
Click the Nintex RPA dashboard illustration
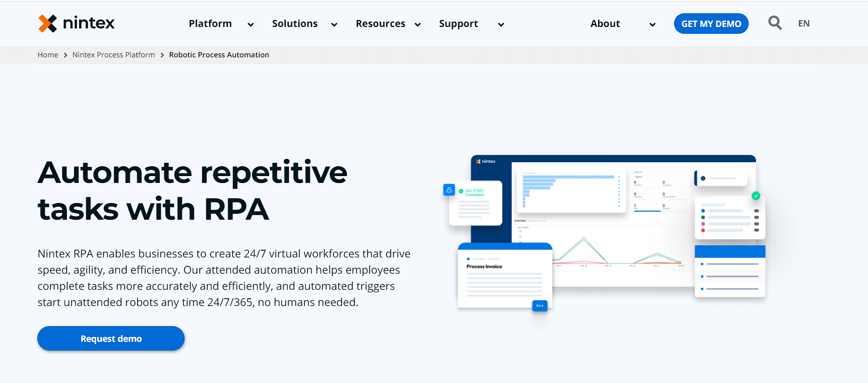point(605,233)
